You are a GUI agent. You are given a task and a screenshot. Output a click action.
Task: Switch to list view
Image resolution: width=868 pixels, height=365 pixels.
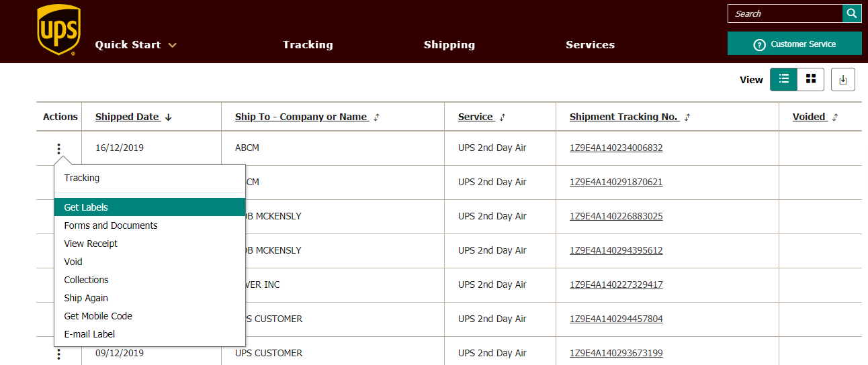(x=783, y=79)
